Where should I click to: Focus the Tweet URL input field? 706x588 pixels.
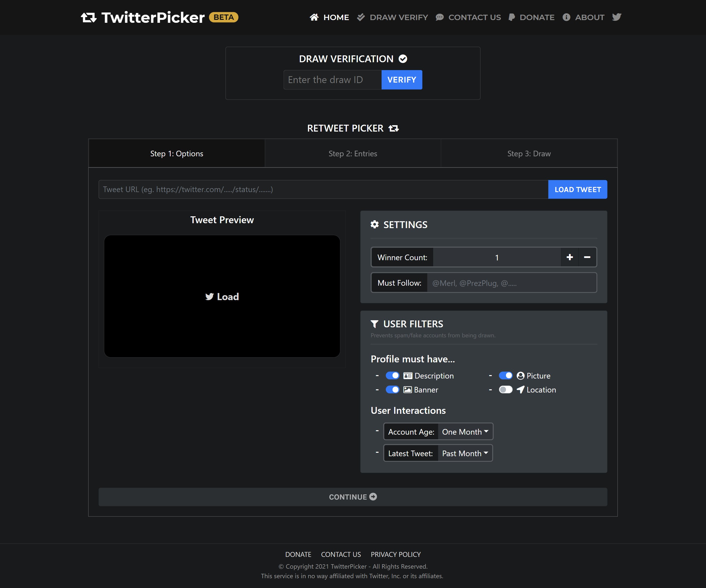click(x=323, y=189)
